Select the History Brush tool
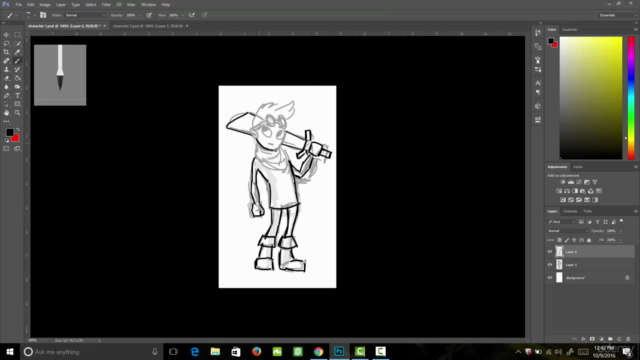This screenshot has height=360, width=640. 17,69
